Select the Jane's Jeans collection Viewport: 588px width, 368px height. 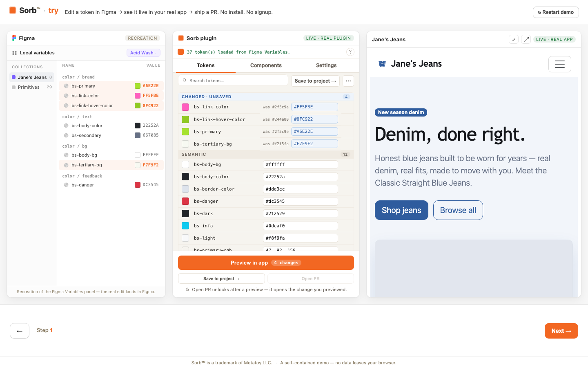point(32,77)
